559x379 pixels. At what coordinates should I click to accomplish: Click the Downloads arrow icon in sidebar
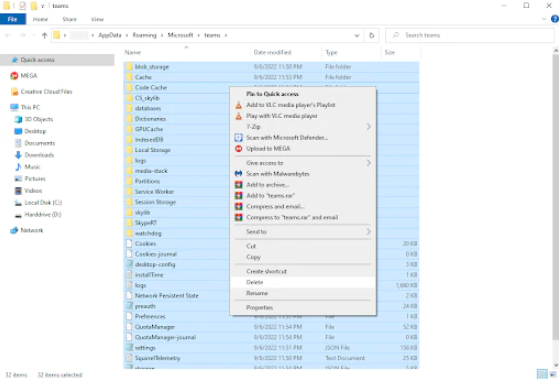18,155
